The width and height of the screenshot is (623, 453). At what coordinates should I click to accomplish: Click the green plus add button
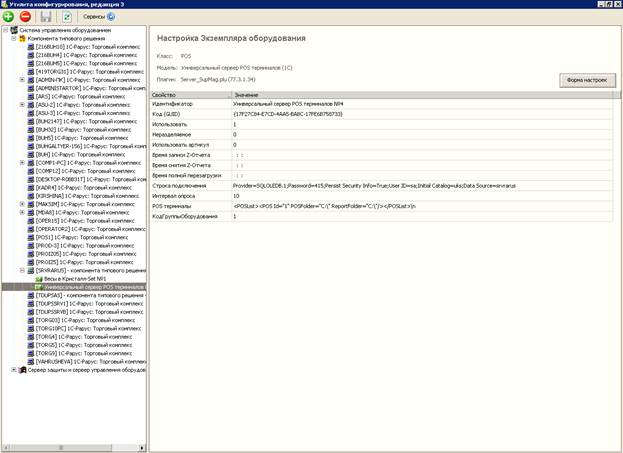[x=8, y=17]
